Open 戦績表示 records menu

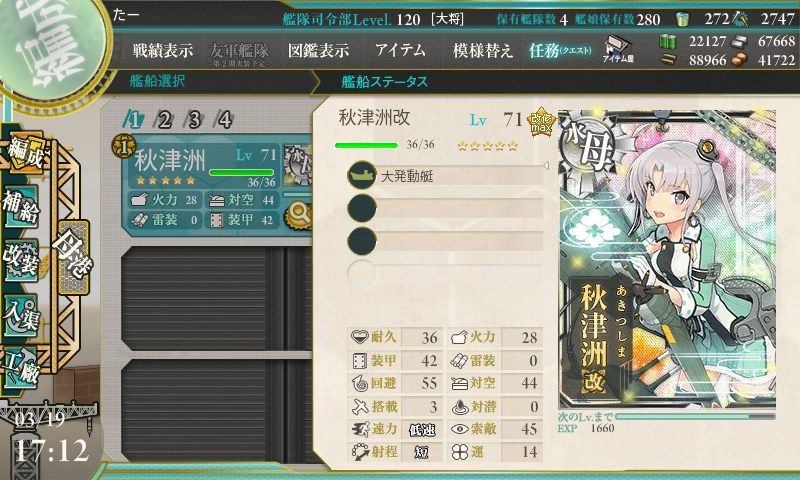(x=163, y=50)
